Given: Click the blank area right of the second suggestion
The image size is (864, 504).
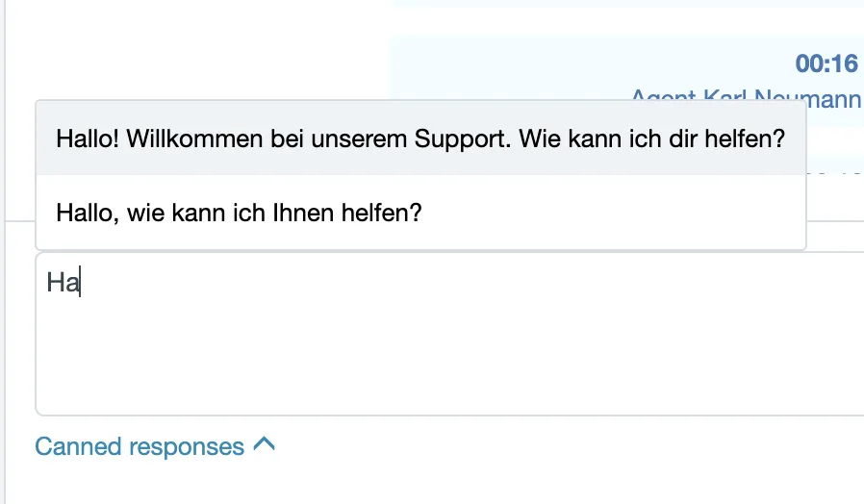Looking at the screenshot, I should point(612,213).
